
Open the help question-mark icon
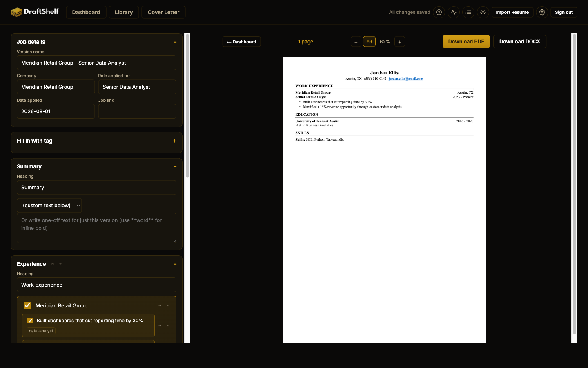tap(439, 12)
